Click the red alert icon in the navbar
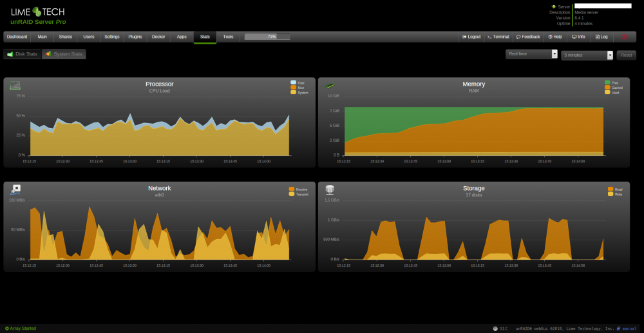 pyautogui.click(x=624, y=37)
